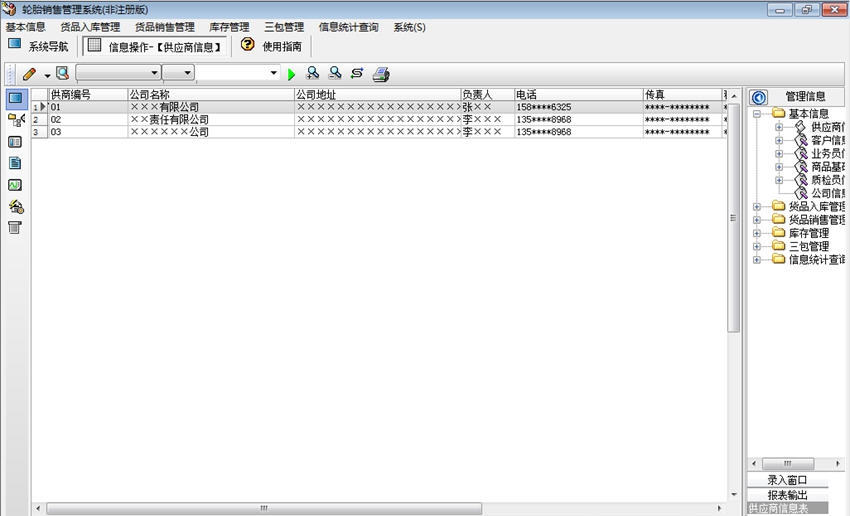Switch to the 系统导航 tab
The image size is (850, 516).
pos(38,46)
